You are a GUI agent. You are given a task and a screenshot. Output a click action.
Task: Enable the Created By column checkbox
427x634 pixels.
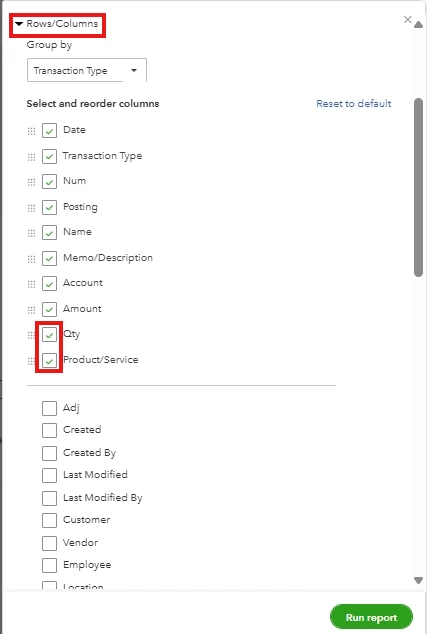click(49, 453)
